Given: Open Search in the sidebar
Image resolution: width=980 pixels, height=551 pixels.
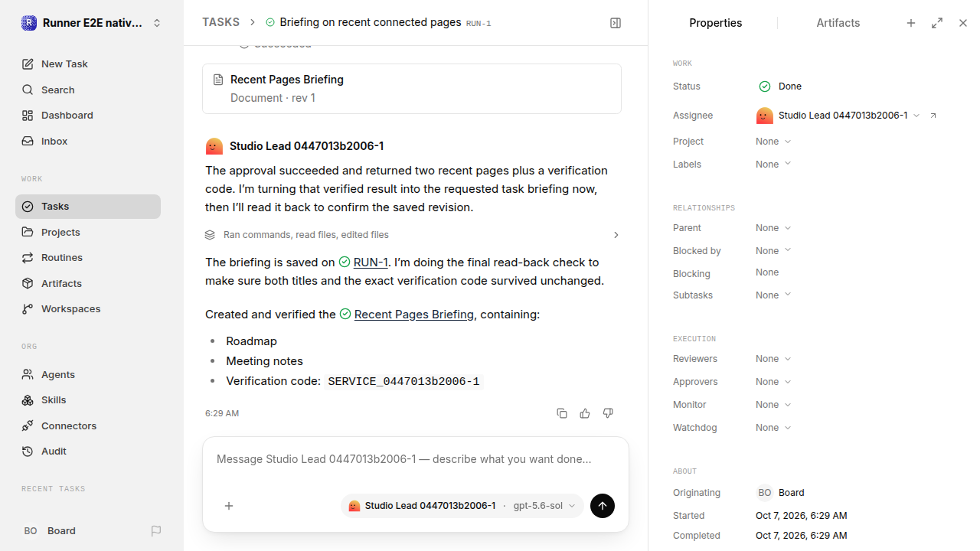Looking at the screenshot, I should [88, 90].
